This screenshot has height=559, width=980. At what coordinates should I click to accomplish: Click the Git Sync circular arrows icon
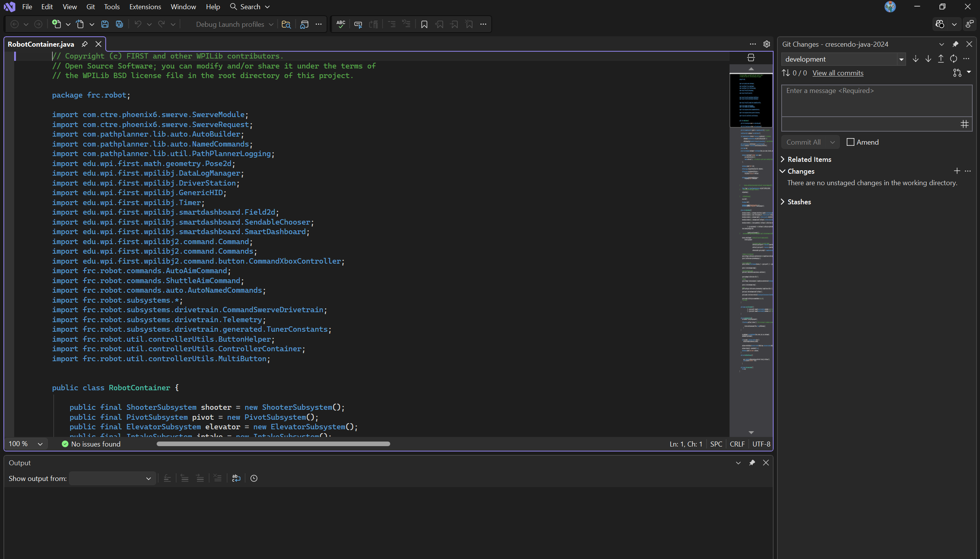tap(954, 59)
